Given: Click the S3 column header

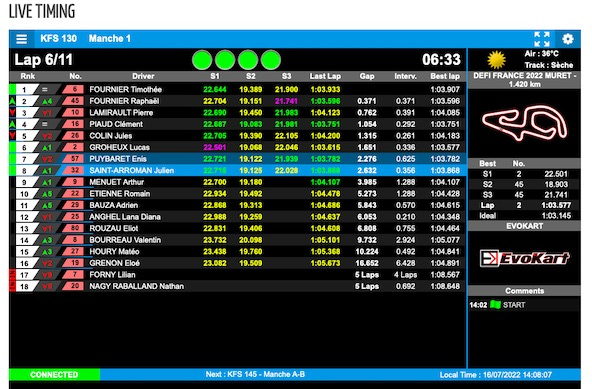Looking at the screenshot, I should coord(287,76).
